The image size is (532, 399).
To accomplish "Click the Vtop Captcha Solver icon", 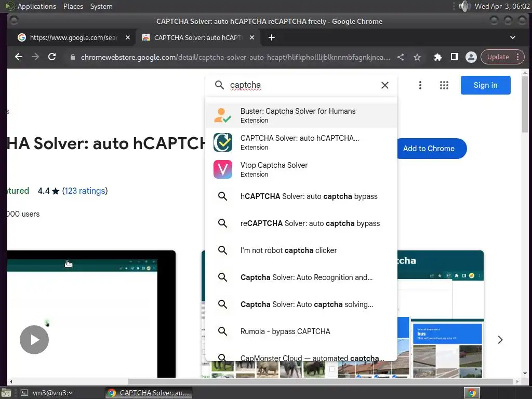I will coord(222,169).
